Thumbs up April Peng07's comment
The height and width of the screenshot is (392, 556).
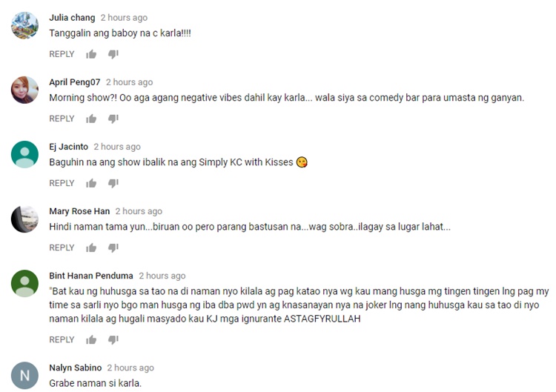click(x=91, y=119)
